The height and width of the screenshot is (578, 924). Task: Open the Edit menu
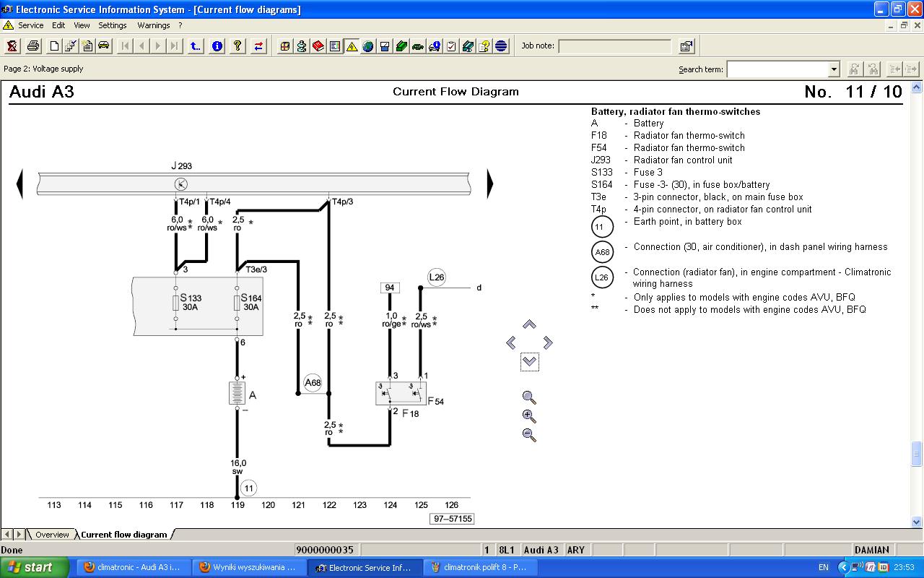click(x=58, y=25)
